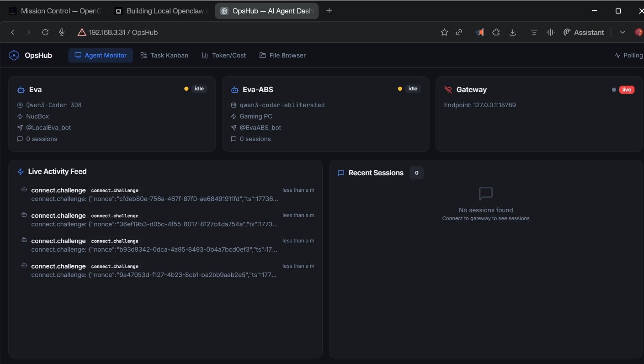Image resolution: width=644 pixels, height=364 pixels.
Task: Open browser downloads icon
Action: coord(513,32)
